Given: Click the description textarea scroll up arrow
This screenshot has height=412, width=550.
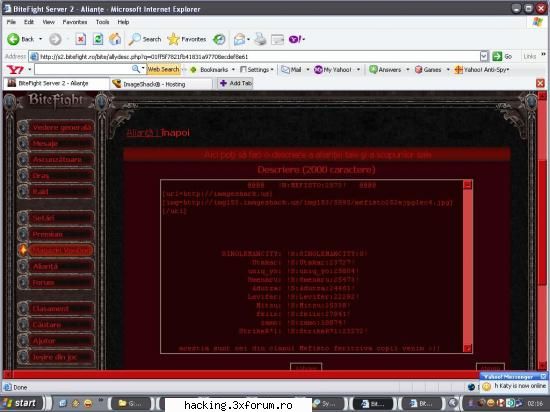Looking at the screenshot, I should (x=468, y=185).
